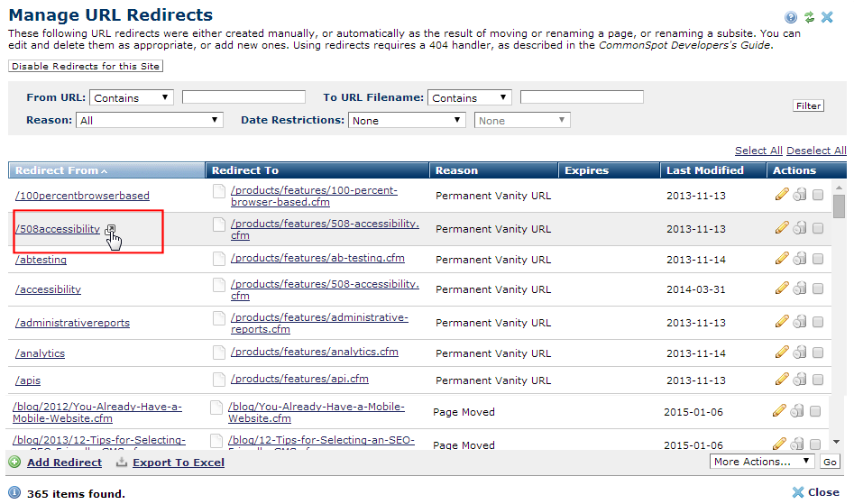
Task: Open the From URL 'Contains' dropdown
Action: [x=132, y=97]
